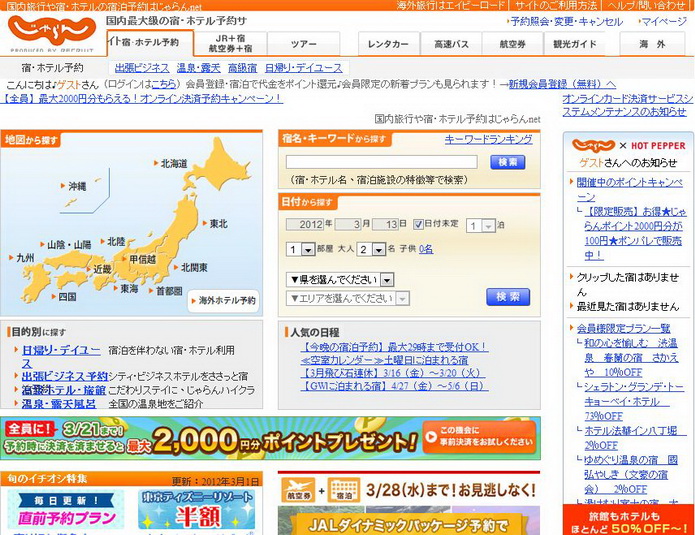695x535 pixels.
Task: Select 近畿 region on the map
Action: coord(102,269)
